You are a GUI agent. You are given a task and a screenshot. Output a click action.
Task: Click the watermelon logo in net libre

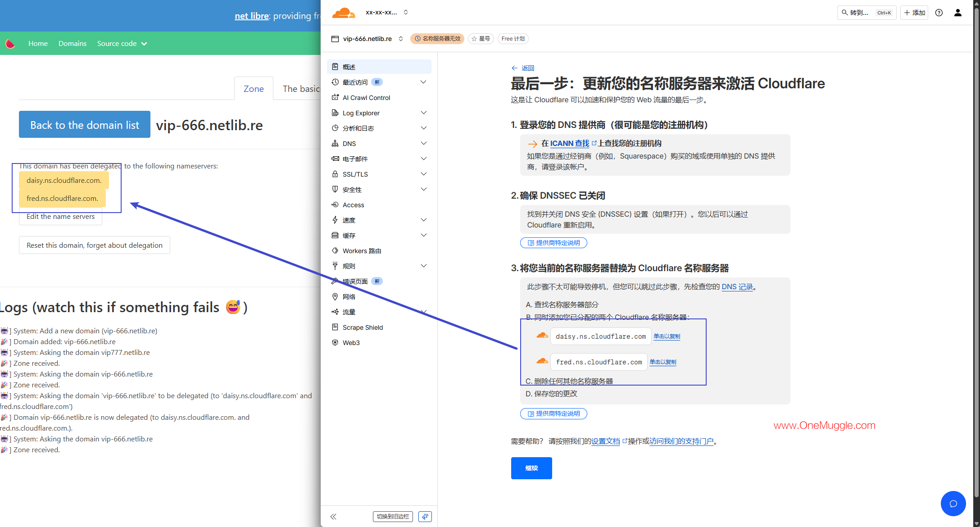(10, 44)
